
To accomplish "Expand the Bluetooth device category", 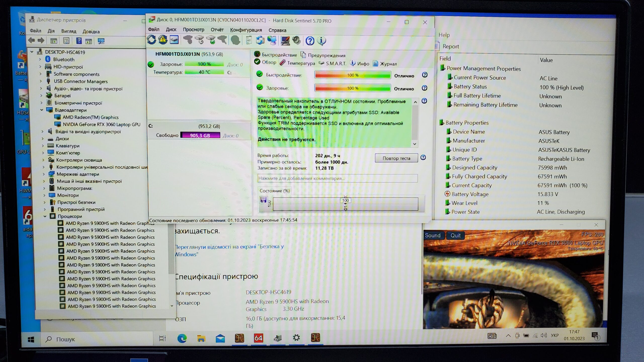I will 40,59.
